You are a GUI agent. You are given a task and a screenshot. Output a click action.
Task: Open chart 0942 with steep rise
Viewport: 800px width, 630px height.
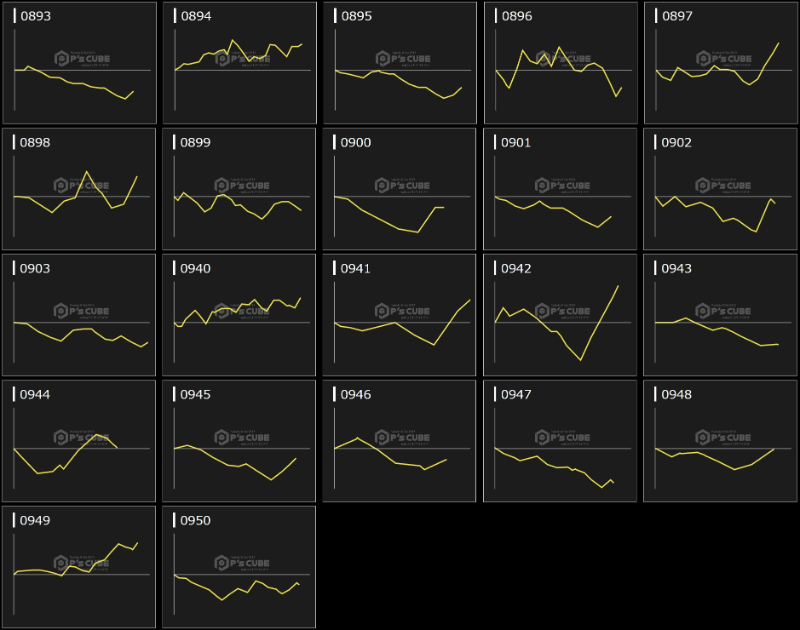coord(560,315)
